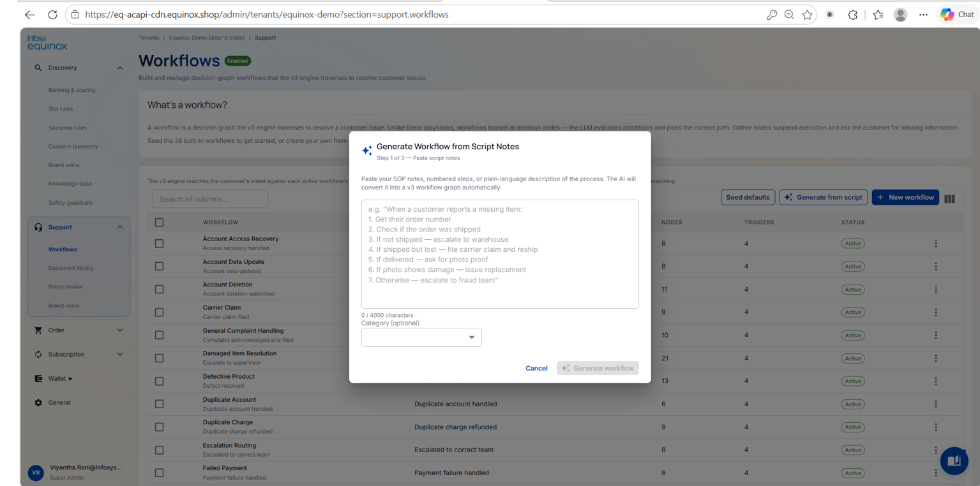The image size is (980, 486).
Task: Open the browser profile avatar
Action: click(x=900, y=15)
